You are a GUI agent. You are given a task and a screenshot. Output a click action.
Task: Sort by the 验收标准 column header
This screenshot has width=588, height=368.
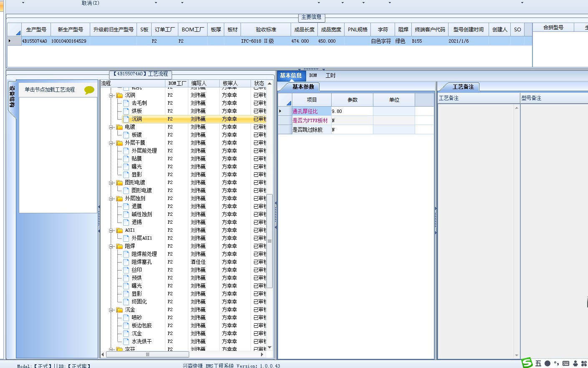266,29
